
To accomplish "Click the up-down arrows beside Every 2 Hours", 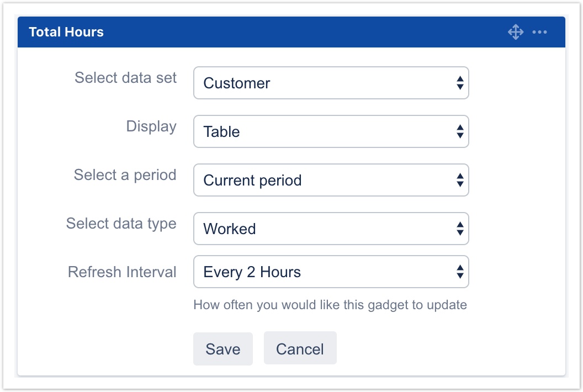I will click(459, 272).
